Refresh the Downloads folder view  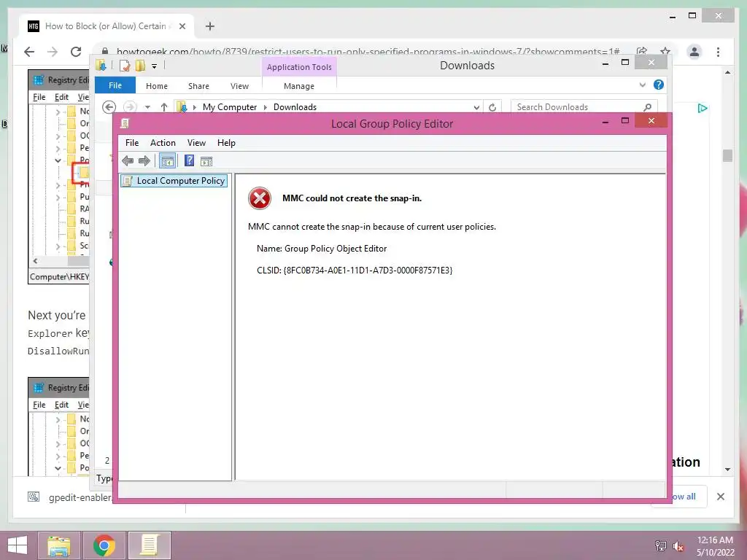(x=492, y=108)
